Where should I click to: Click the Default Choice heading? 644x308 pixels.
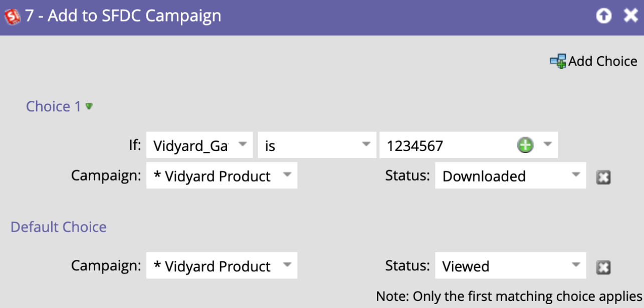point(59,227)
